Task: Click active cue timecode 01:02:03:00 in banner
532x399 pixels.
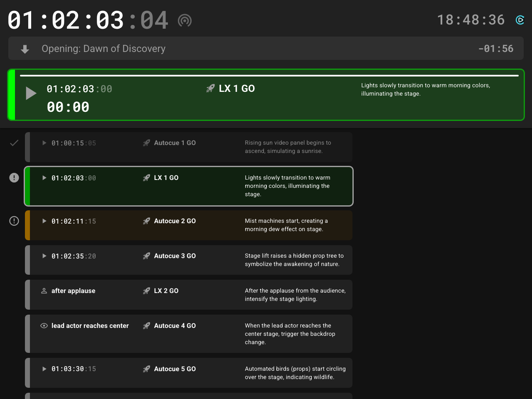Action: (x=79, y=89)
